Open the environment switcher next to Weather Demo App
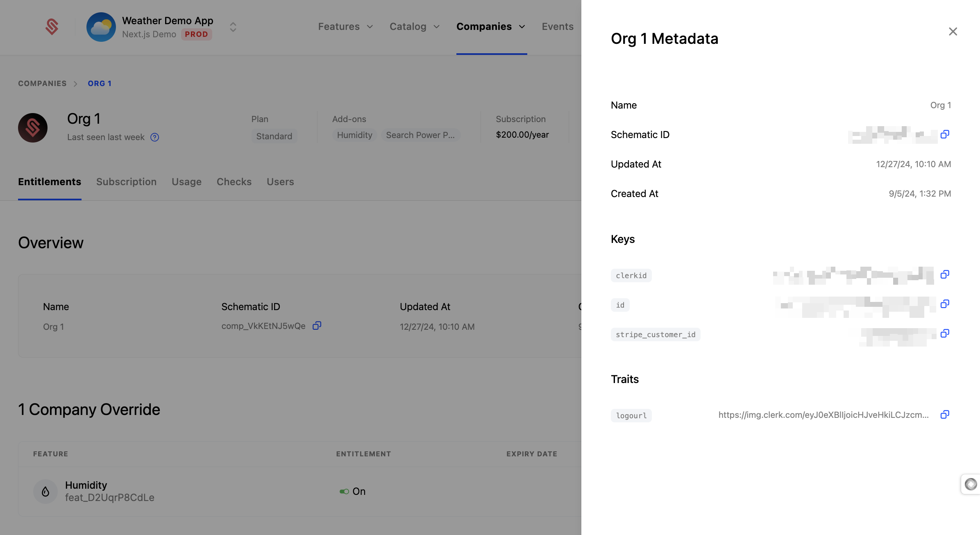The image size is (980, 535). (x=232, y=27)
